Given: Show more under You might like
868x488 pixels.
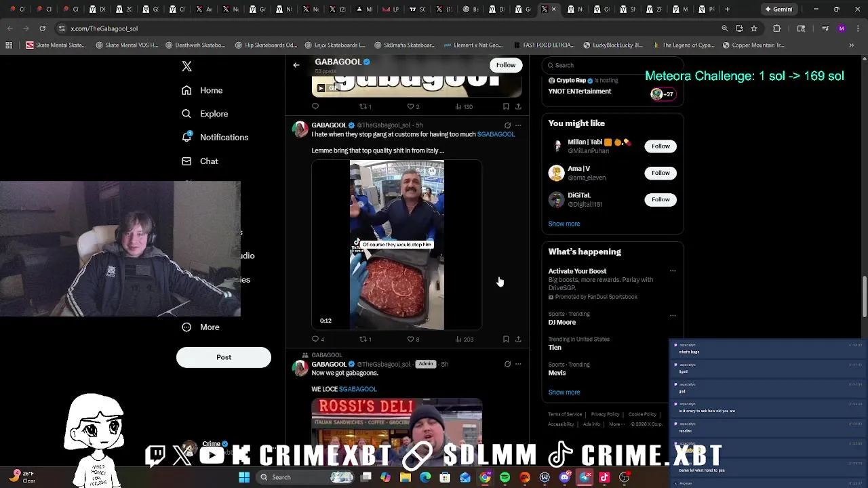Looking at the screenshot, I should pyautogui.click(x=564, y=224).
